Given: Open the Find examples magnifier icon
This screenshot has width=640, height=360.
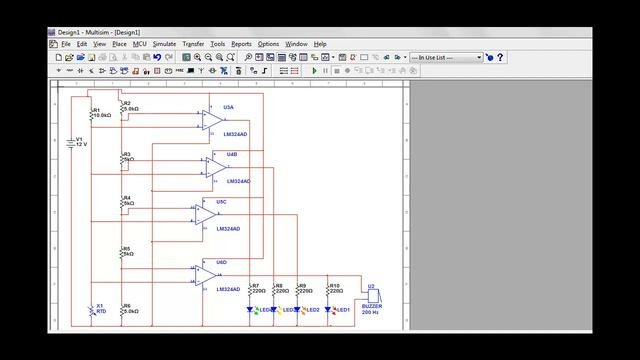Looking at the screenshot, I should coord(248,58).
